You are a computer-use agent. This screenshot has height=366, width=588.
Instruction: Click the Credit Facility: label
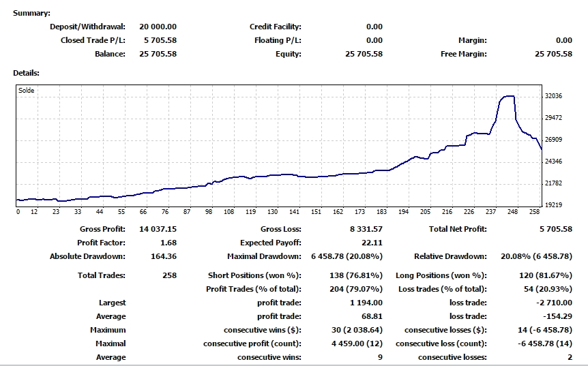(x=276, y=27)
